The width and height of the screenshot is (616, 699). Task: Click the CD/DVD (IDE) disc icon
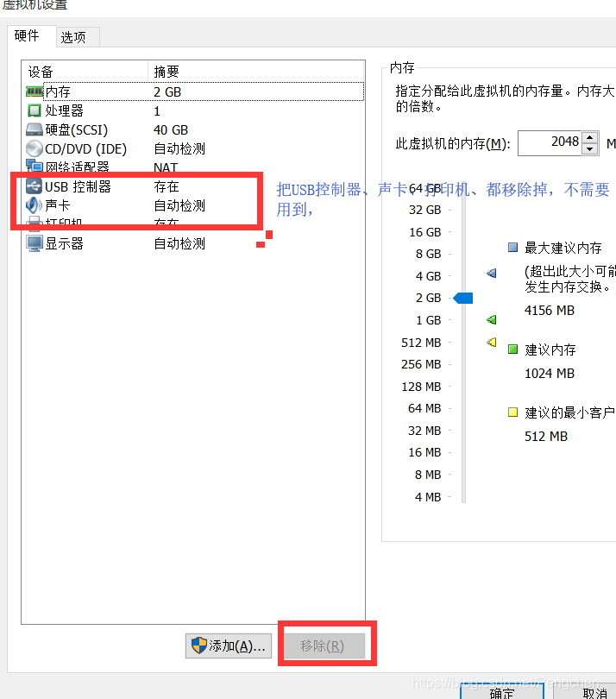35,149
